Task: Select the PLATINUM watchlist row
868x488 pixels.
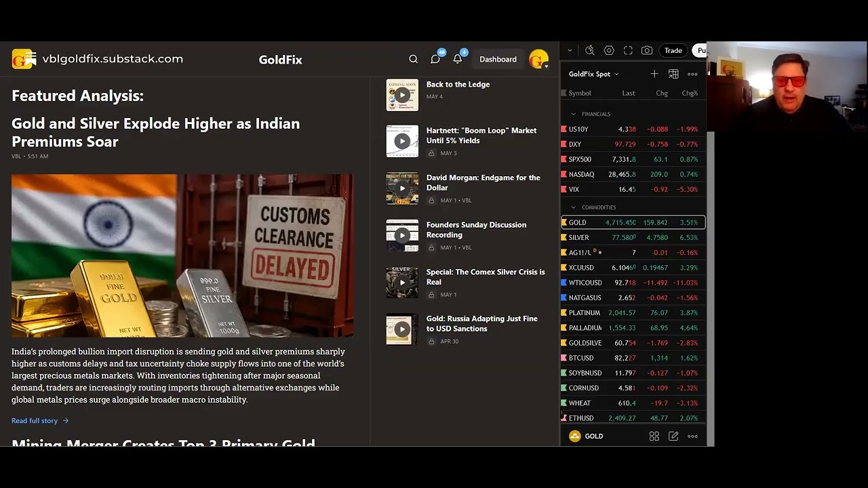Action: [633, 312]
